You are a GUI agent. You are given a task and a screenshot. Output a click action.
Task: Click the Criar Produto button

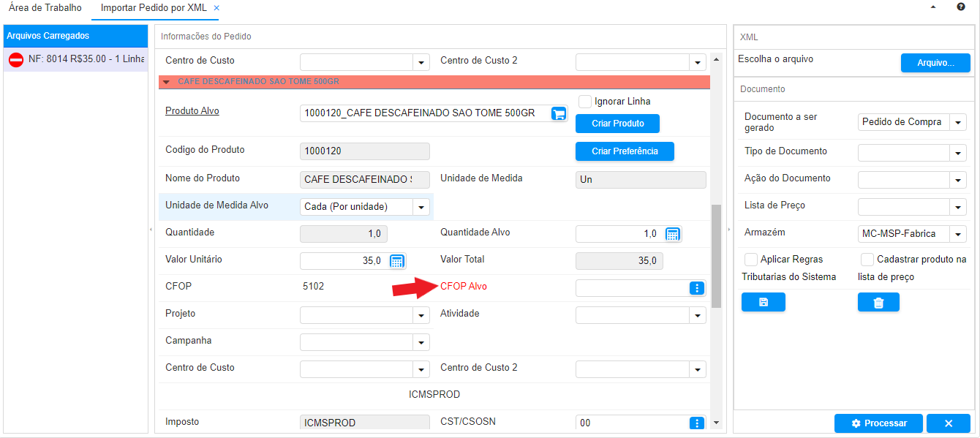coord(617,124)
